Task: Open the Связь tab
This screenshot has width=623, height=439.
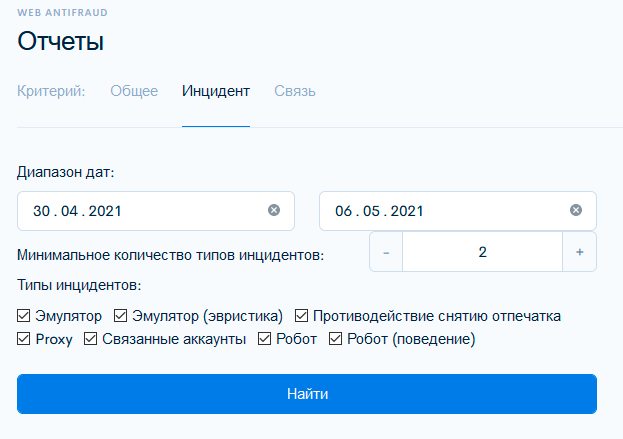Action: coord(295,91)
